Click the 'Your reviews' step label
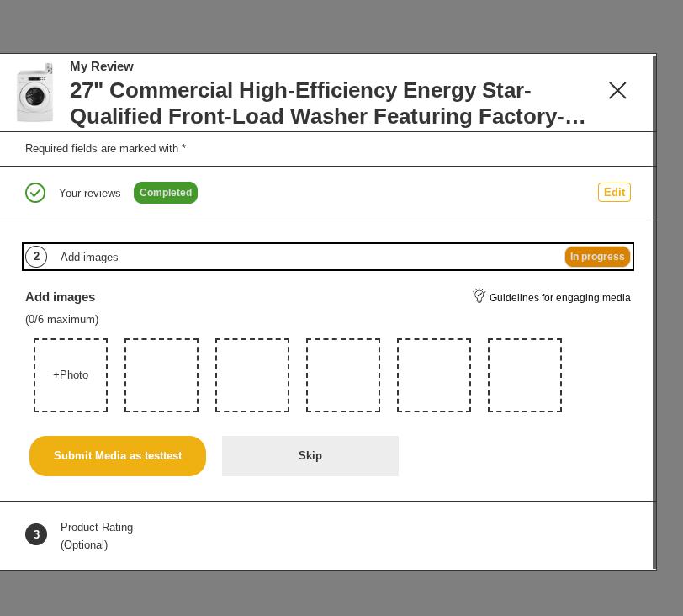The width and height of the screenshot is (683, 616). tap(90, 193)
